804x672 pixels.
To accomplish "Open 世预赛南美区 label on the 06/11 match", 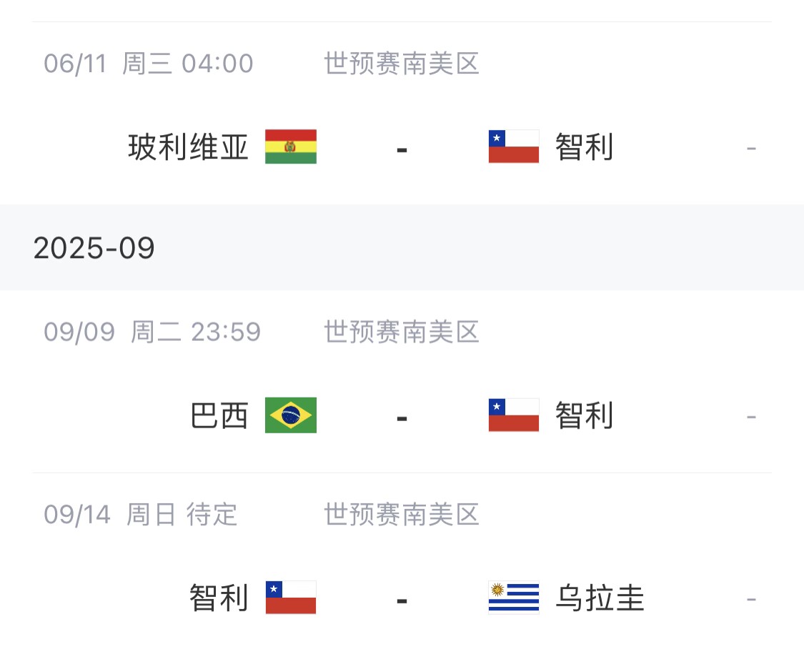I will click(401, 64).
